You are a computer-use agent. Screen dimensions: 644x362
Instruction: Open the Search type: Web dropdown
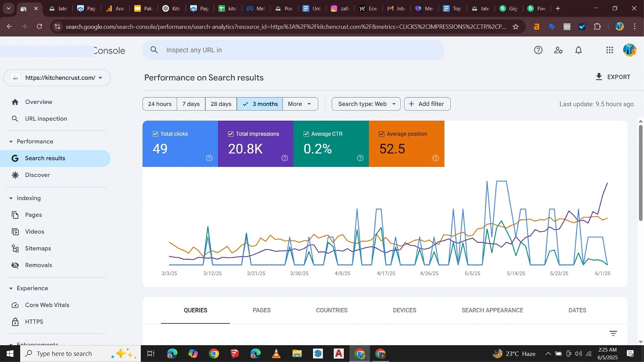point(366,104)
